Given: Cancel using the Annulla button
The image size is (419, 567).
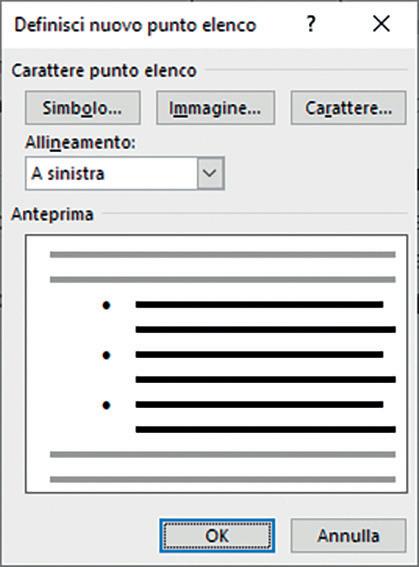Looking at the screenshot, I should [x=349, y=536].
